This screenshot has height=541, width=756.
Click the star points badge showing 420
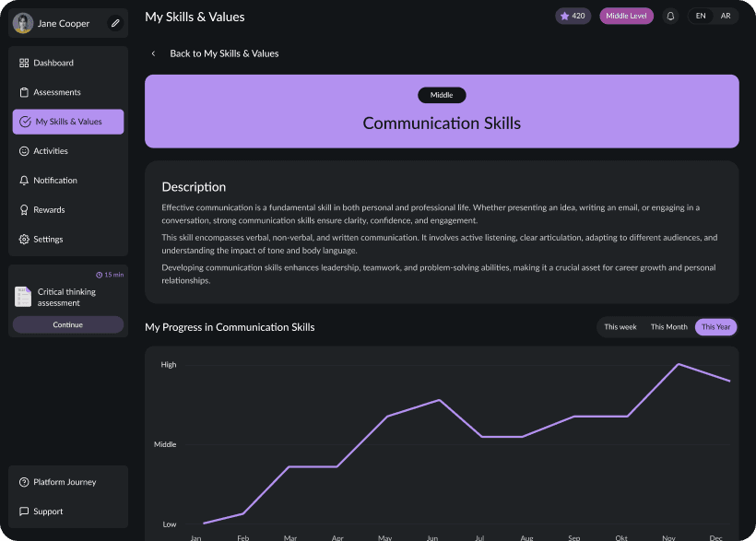(x=573, y=16)
